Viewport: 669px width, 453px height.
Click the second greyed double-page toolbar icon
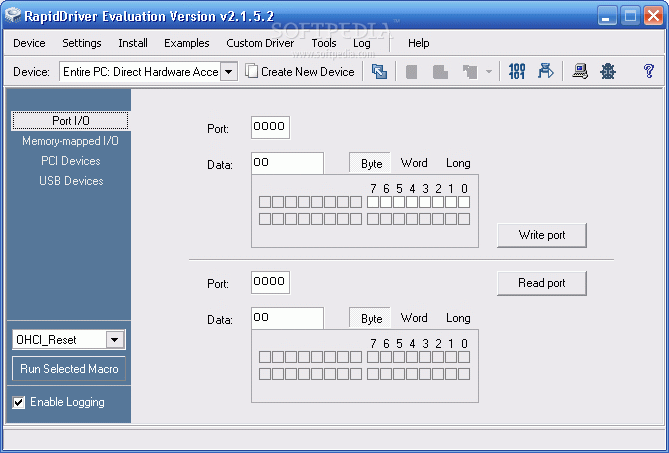[x=440, y=72]
